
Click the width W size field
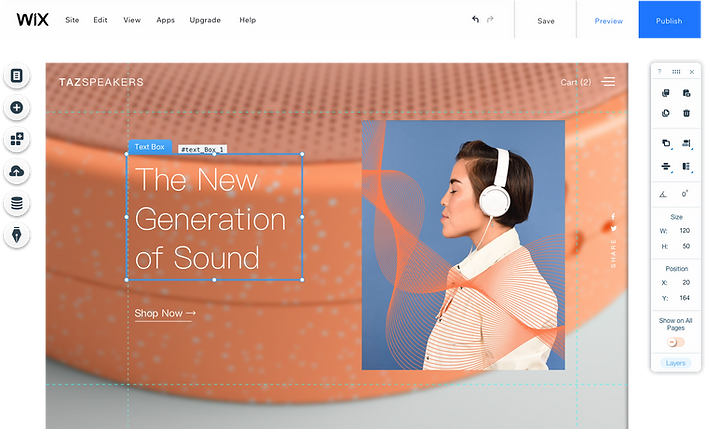point(684,230)
